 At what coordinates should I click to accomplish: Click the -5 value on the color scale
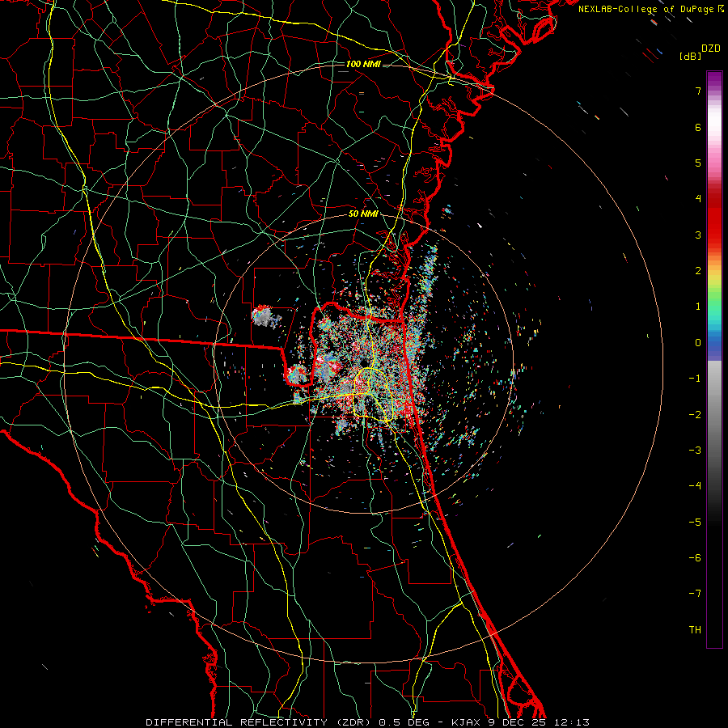(695, 522)
